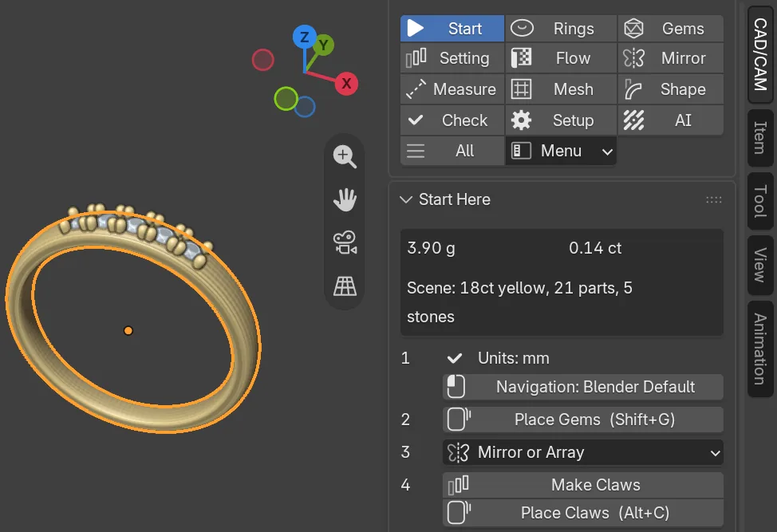Image resolution: width=777 pixels, height=532 pixels.
Task: Click the zoom magnifier viewport icon
Action: (x=345, y=156)
